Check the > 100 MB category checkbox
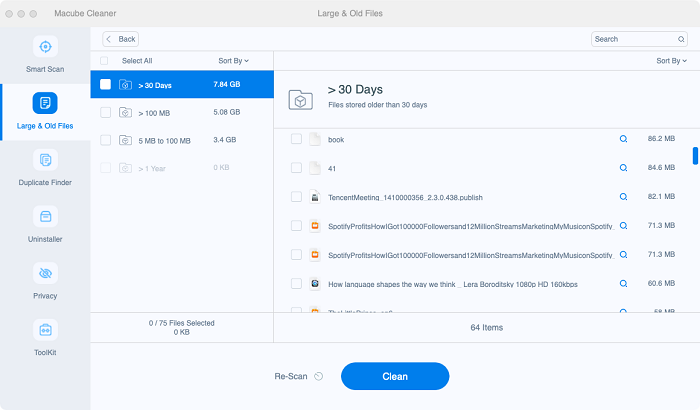This screenshot has height=410, width=700. point(105,112)
